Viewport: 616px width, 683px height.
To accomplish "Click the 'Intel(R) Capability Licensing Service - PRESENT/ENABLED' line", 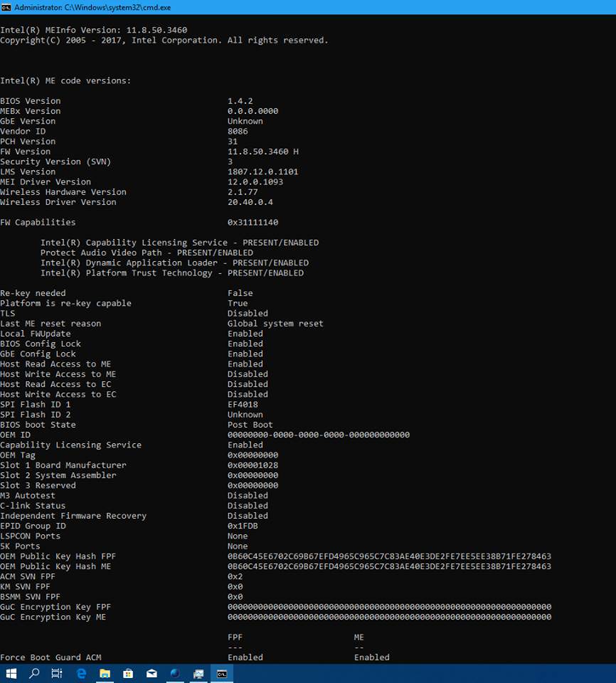I will [x=179, y=243].
